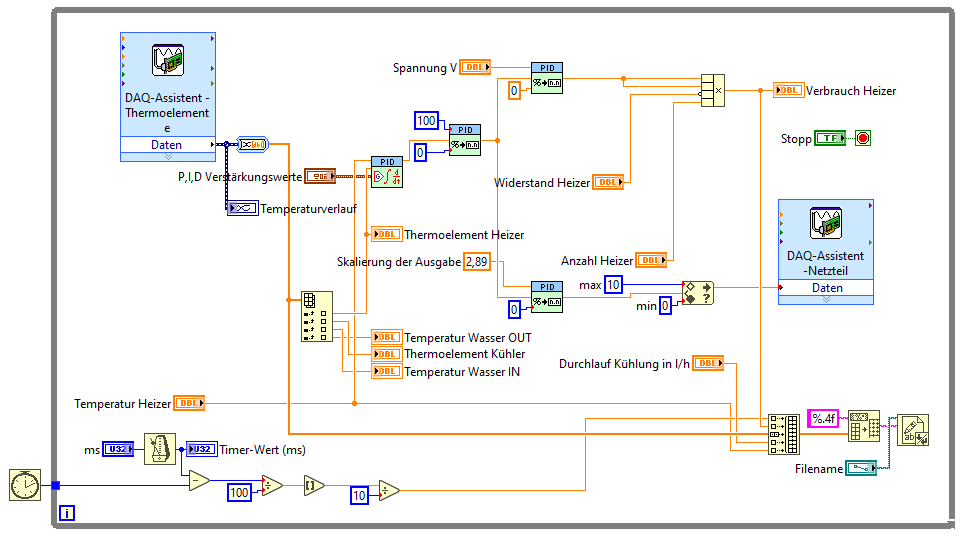The width and height of the screenshot is (970, 546).
Task: Click the PID controller VI icon
Action: click(387, 172)
